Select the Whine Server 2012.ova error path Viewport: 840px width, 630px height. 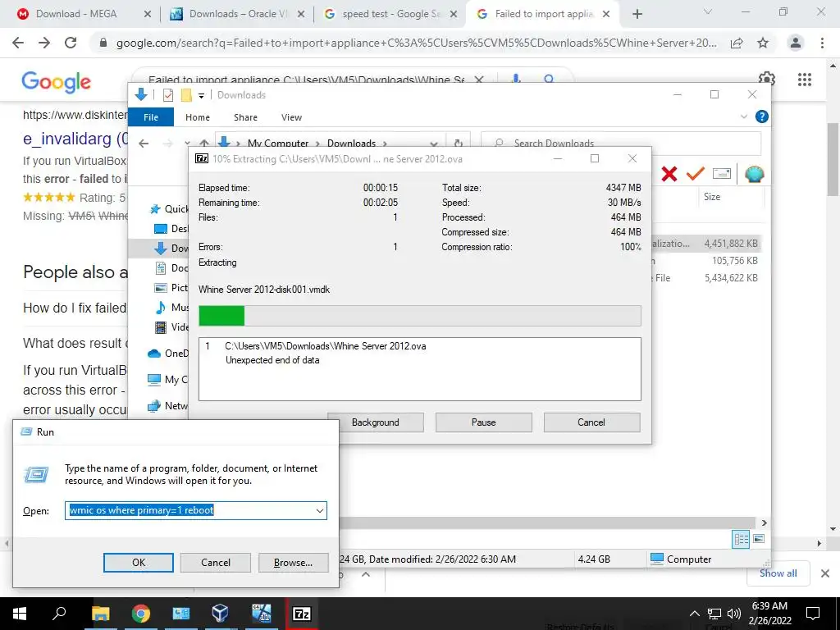325,346
